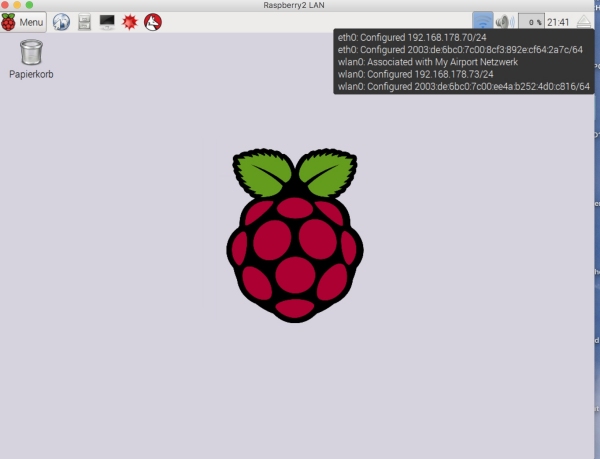Image resolution: width=600 pixels, height=459 pixels.
Task: Select the Papierkorb trash icon
Action: pos(31,52)
